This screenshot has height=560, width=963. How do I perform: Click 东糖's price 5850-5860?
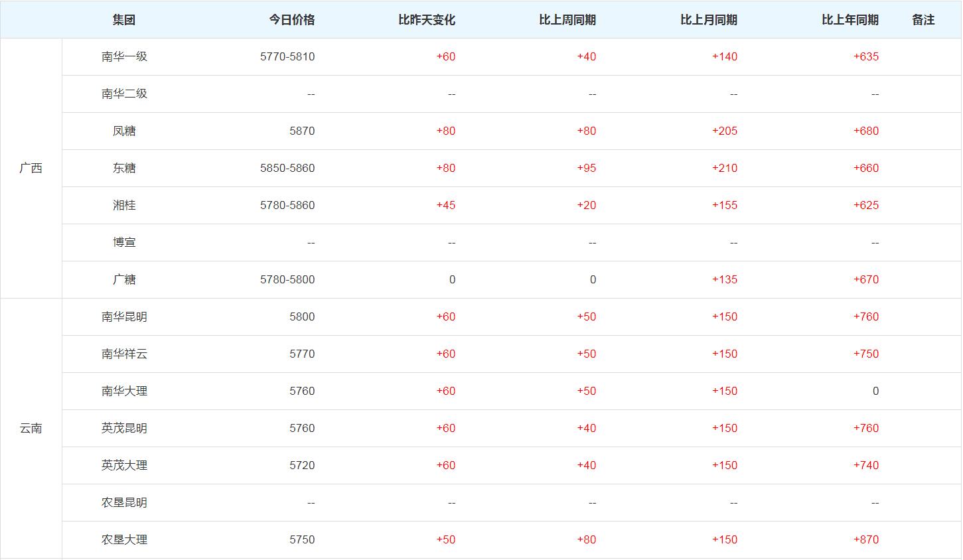[x=287, y=168]
